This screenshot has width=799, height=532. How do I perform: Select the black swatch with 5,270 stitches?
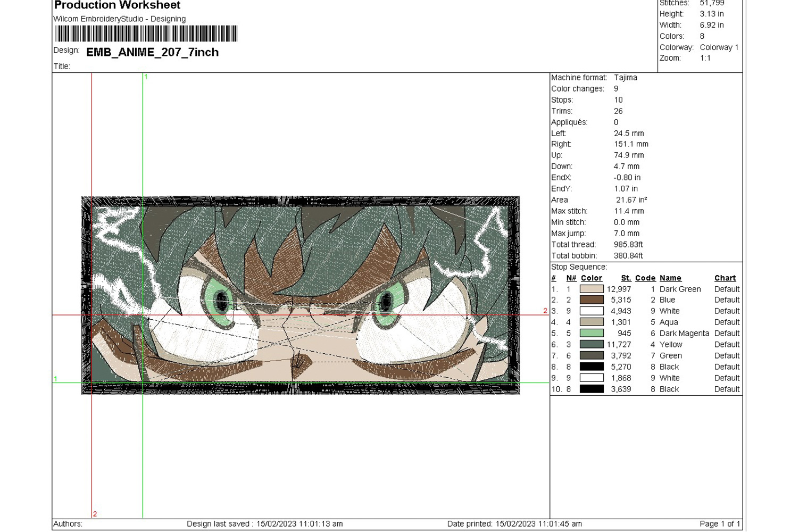tap(591, 367)
